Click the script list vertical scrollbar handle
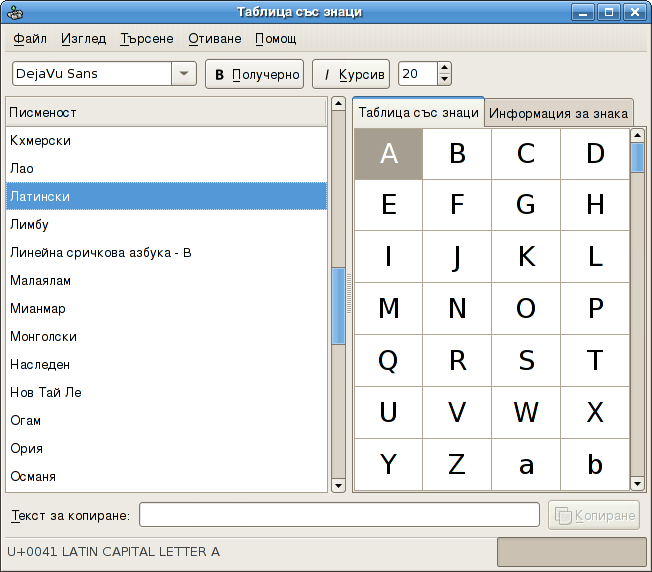This screenshot has height=572, width=652. (x=338, y=306)
